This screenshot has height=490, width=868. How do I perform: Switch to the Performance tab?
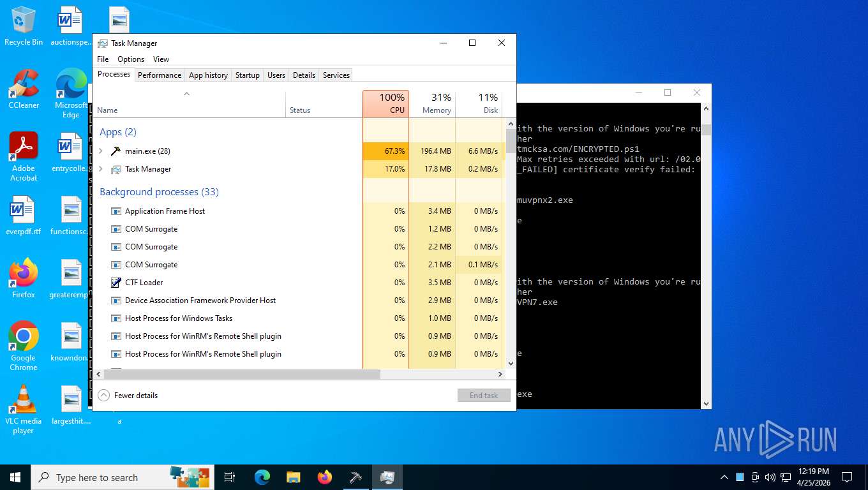pos(160,75)
